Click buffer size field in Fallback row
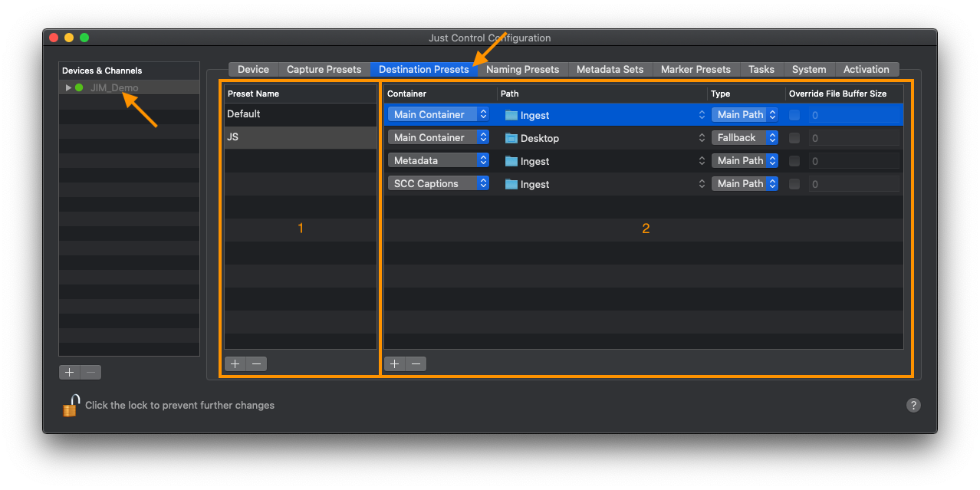 [853, 138]
